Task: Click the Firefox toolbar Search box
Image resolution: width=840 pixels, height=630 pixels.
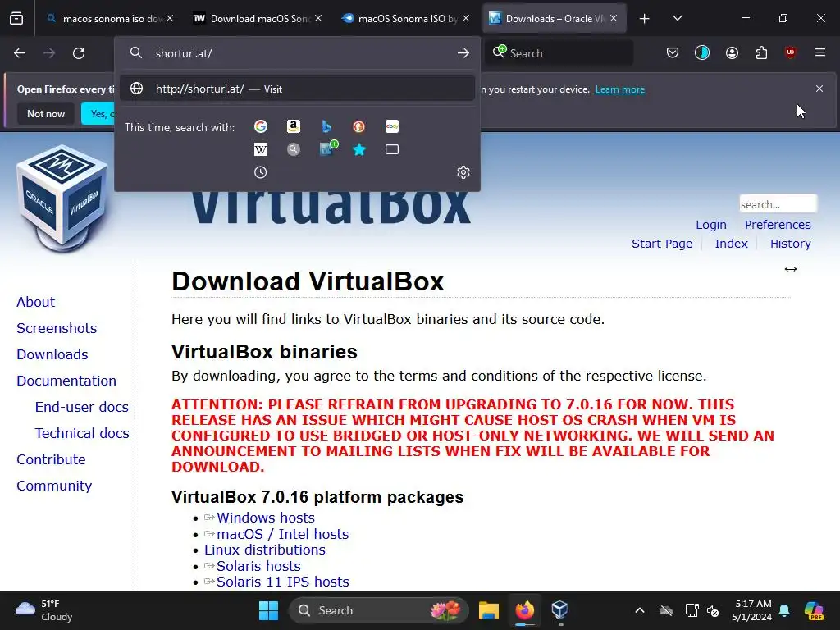Action: coord(559,53)
